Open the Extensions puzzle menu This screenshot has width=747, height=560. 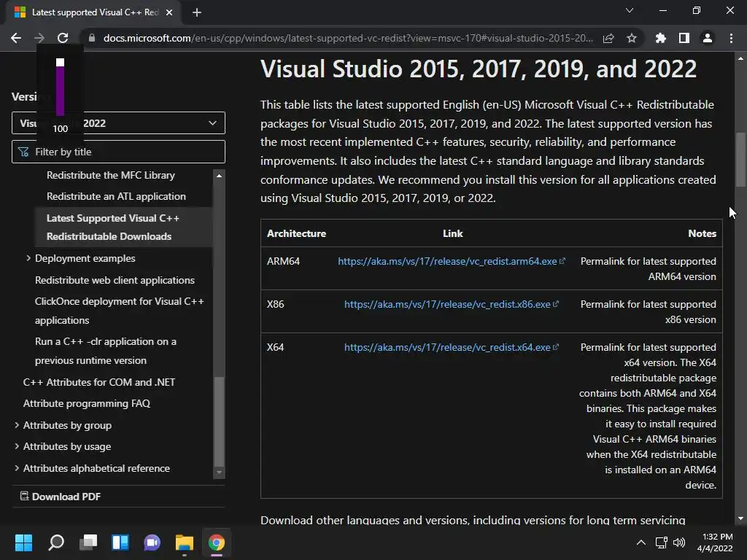pos(661,38)
